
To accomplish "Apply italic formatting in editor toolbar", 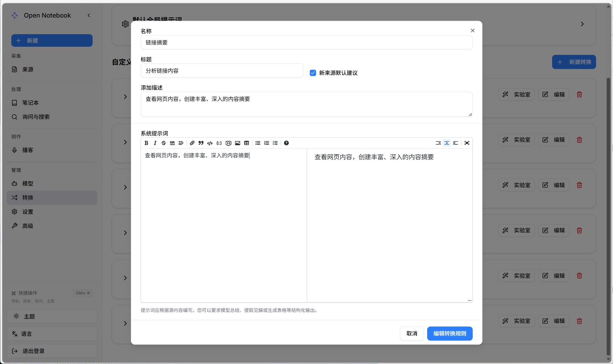I will pyautogui.click(x=155, y=143).
